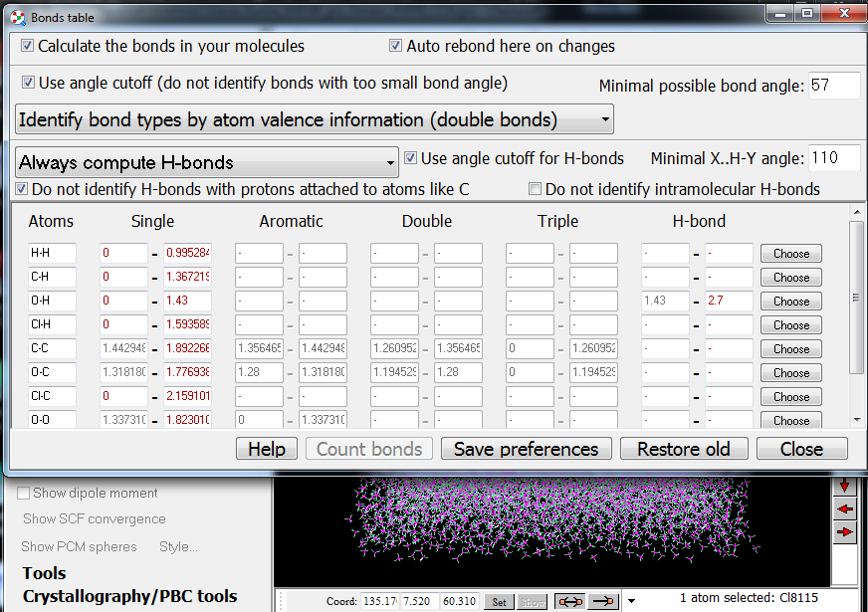
Task: Click the Bonds table title bar icon
Action: pyautogui.click(x=17, y=16)
